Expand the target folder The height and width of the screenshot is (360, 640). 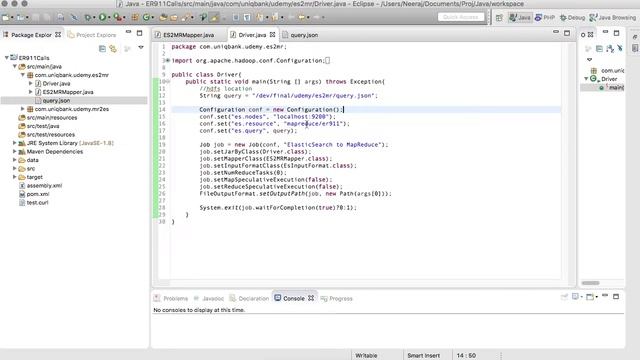15,177
